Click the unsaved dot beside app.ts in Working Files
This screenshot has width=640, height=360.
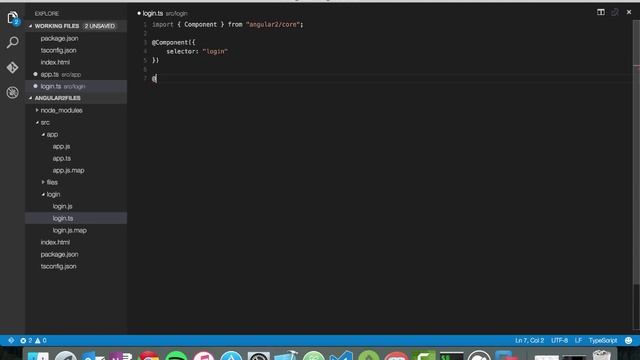click(35, 74)
